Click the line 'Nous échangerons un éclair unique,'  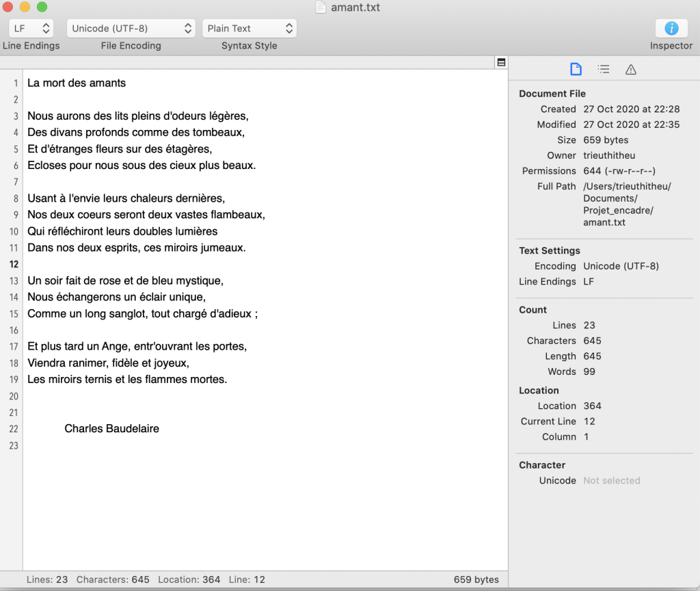tap(116, 297)
